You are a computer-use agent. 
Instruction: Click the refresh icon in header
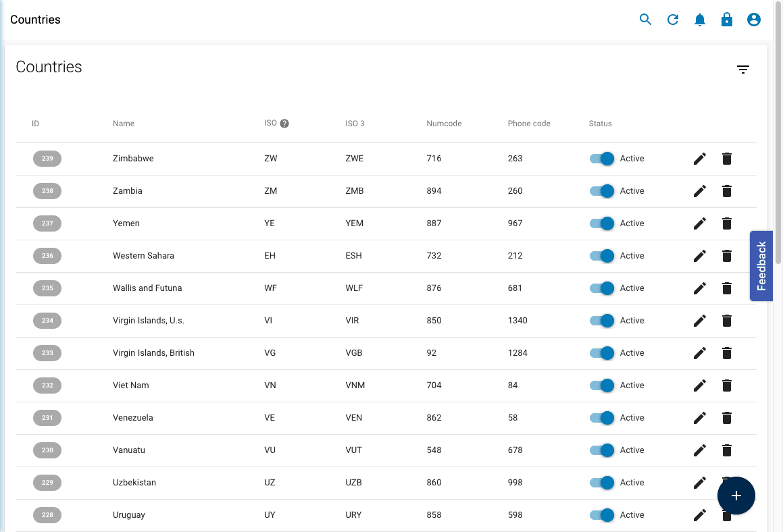(x=673, y=20)
